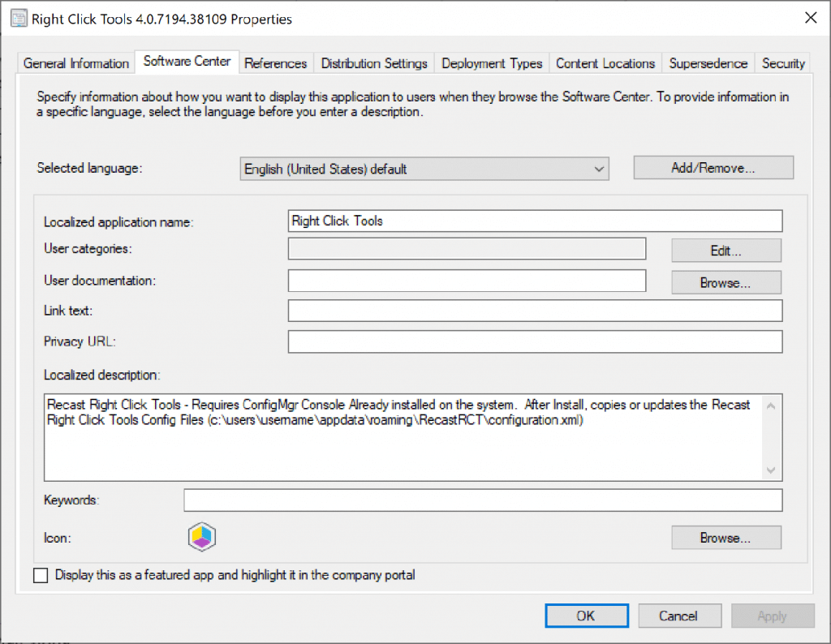Apply the current changes
Screen dimensions: 831x644
pos(773,616)
